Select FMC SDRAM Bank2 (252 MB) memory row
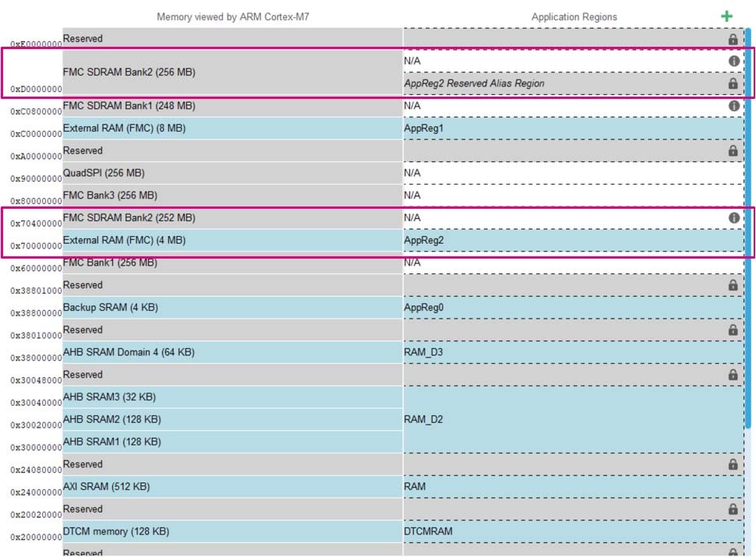The width and height of the screenshot is (756, 557). click(232, 218)
